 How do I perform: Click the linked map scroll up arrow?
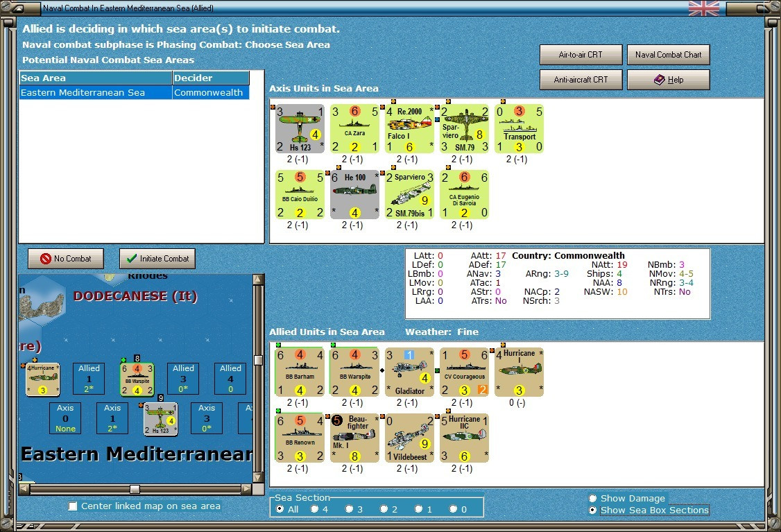[258, 280]
